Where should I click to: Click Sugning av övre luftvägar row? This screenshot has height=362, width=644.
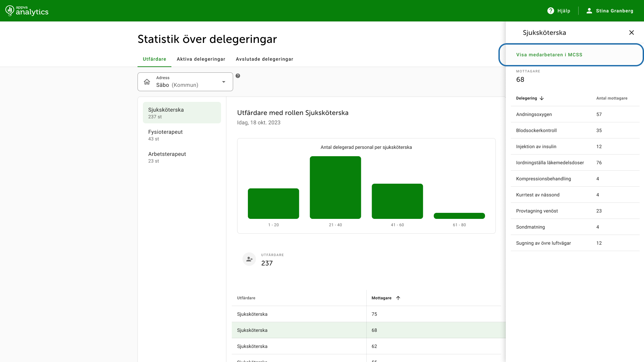575,243
